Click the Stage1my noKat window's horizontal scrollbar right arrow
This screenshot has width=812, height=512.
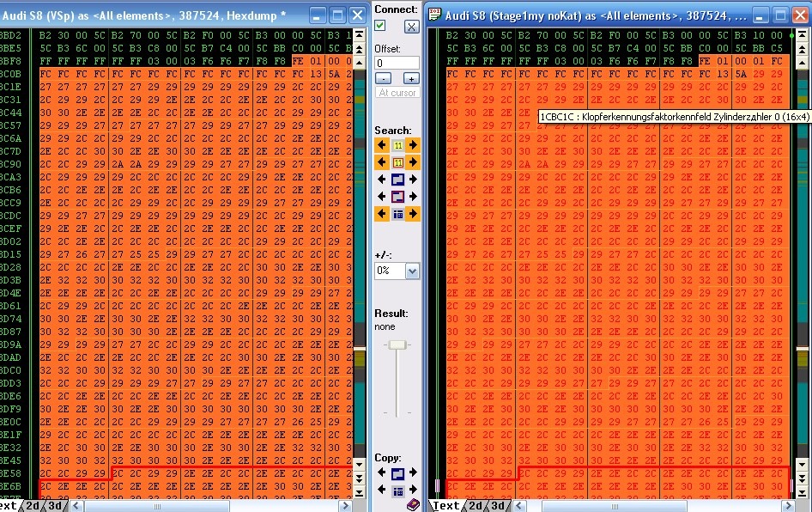tap(788, 506)
